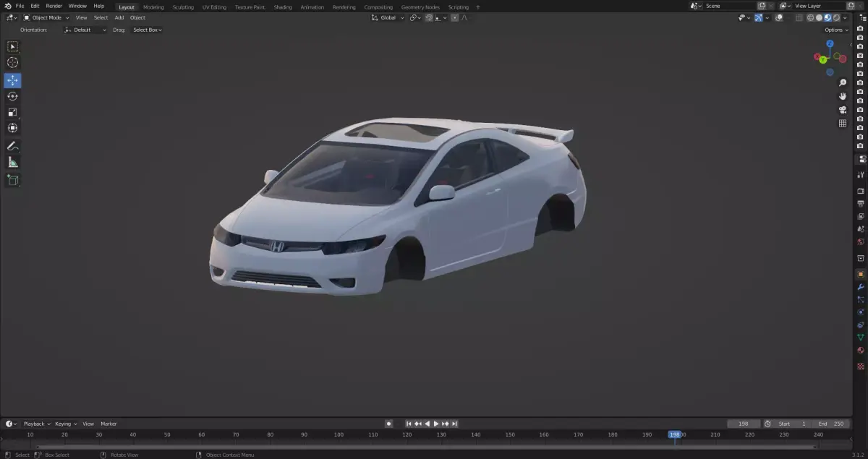This screenshot has height=459, width=868.
Task: Select the Transform tool
Action: [12, 128]
